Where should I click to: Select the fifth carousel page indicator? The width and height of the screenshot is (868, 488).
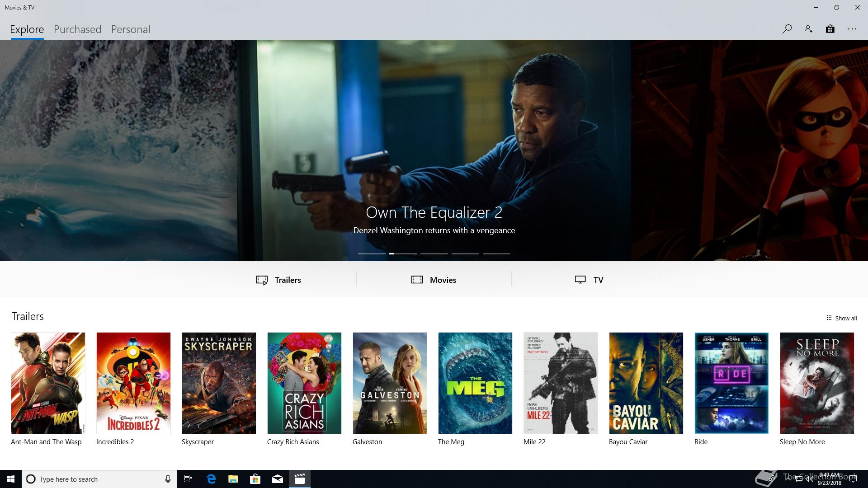(x=496, y=253)
